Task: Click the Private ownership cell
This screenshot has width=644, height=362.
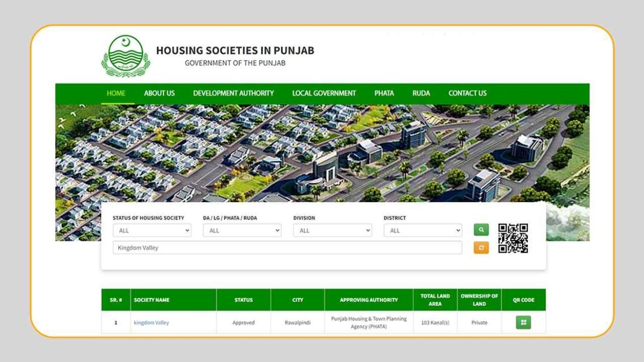Action: coord(479,323)
